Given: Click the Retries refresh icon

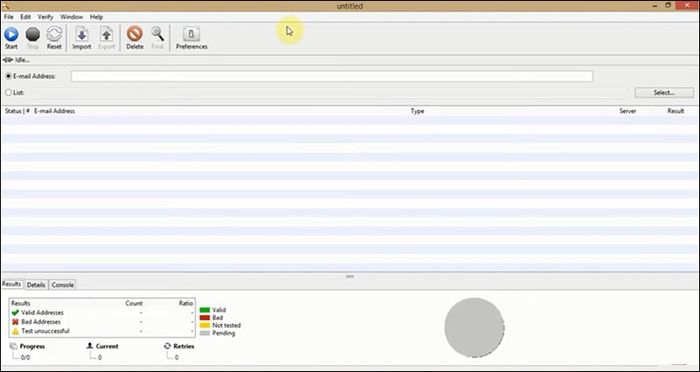Looking at the screenshot, I should [x=167, y=346].
